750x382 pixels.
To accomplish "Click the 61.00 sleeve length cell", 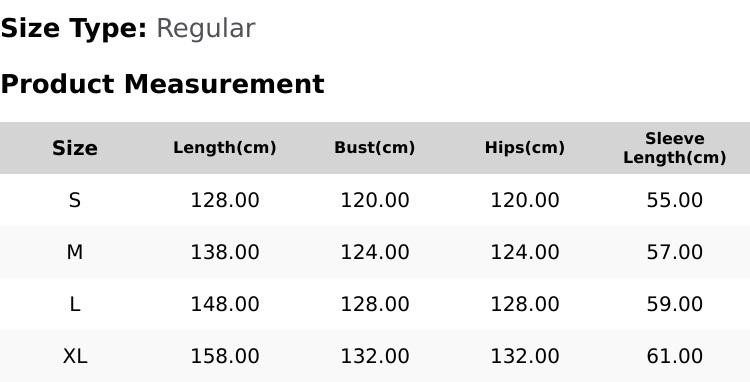I will pyautogui.click(x=674, y=356).
